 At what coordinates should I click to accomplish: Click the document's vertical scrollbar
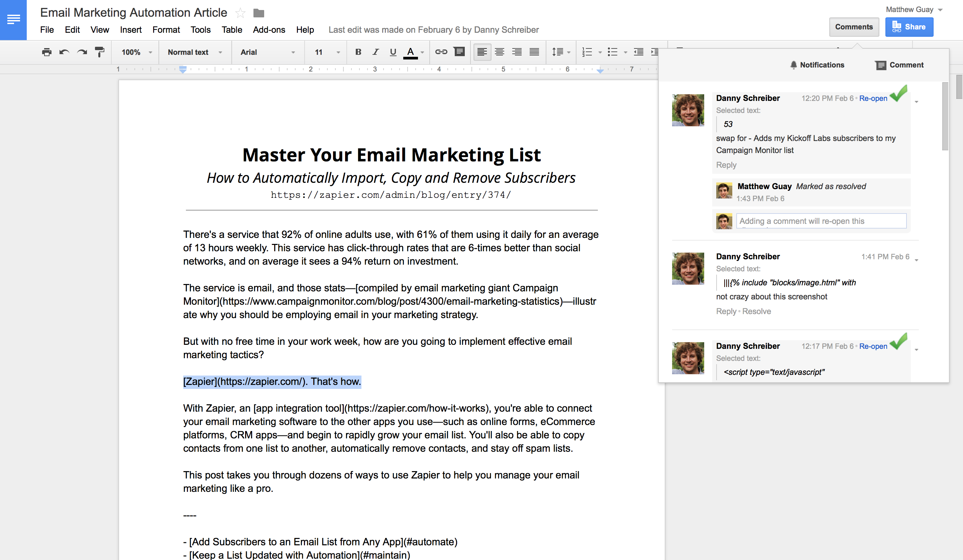(x=959, y=87)
